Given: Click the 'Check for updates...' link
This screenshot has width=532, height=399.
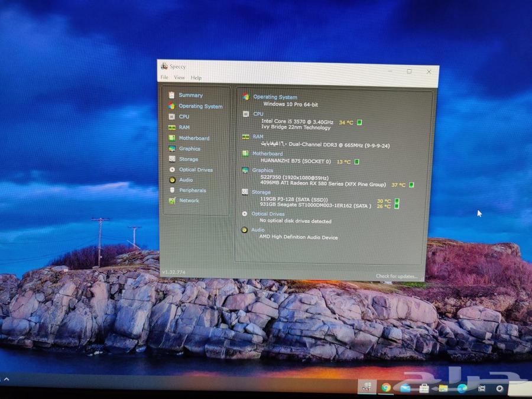Looking at the screenshot, I should point(396,276).
